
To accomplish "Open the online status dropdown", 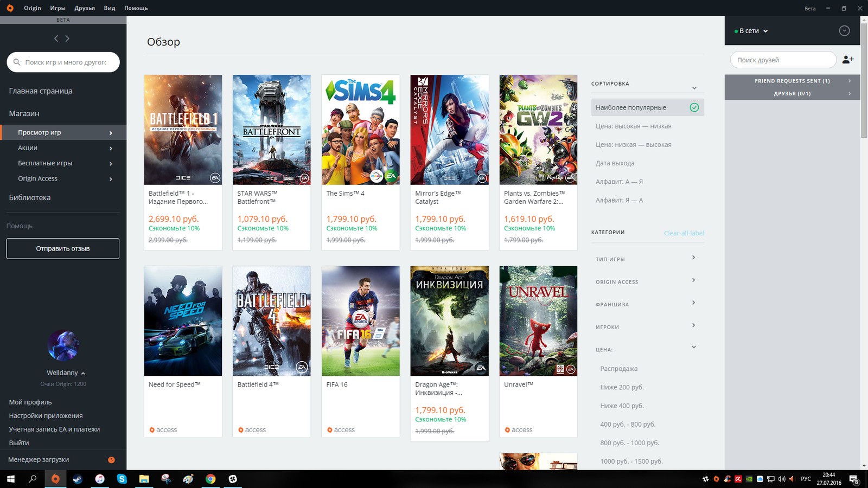I will pos(751,31).
